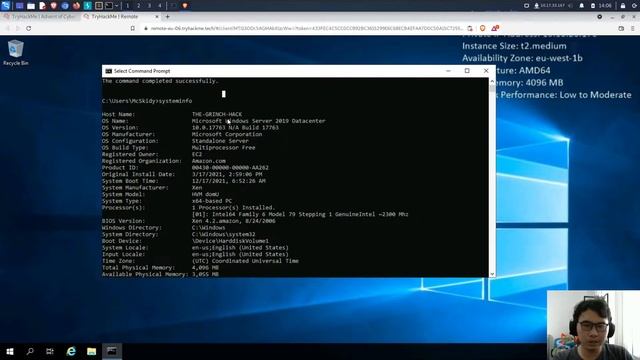Select Command Prompt taskbar button
The height and width of the screenshot is (360, 640).
pos(112,351)
